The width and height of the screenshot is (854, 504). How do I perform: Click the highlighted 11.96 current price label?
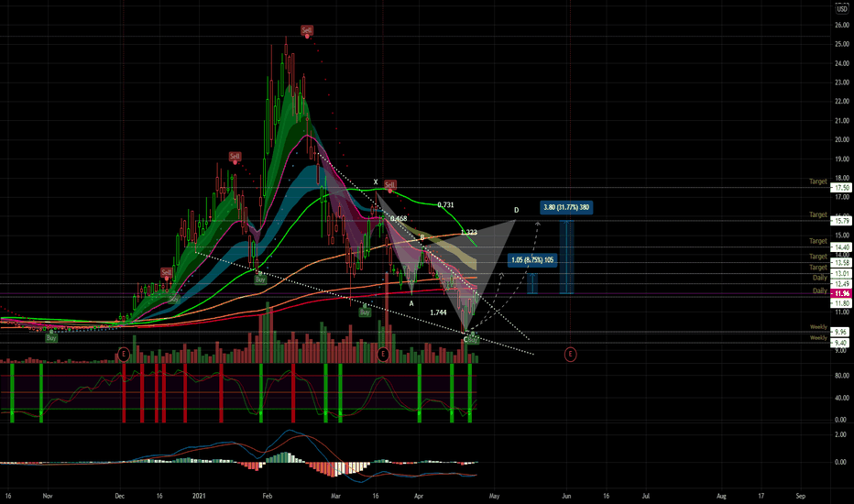pyautogui.click(x=840, y=293)
